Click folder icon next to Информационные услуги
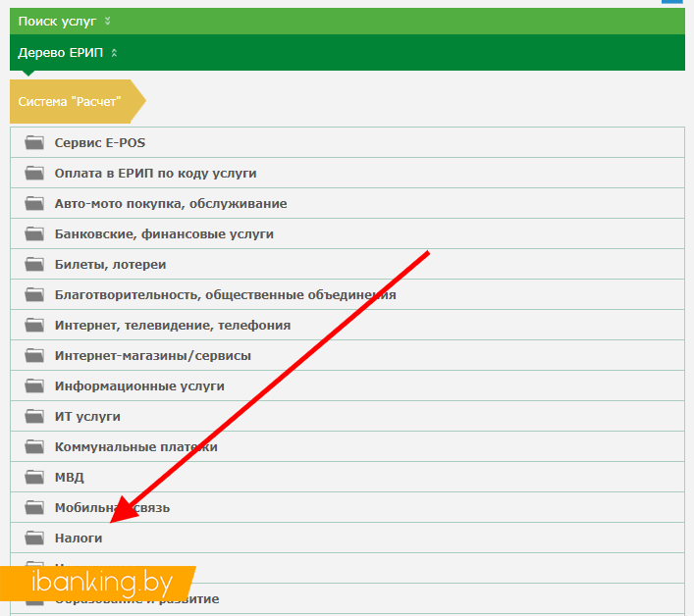This screenshot has height=616, width=694. [x=35, y=385]
